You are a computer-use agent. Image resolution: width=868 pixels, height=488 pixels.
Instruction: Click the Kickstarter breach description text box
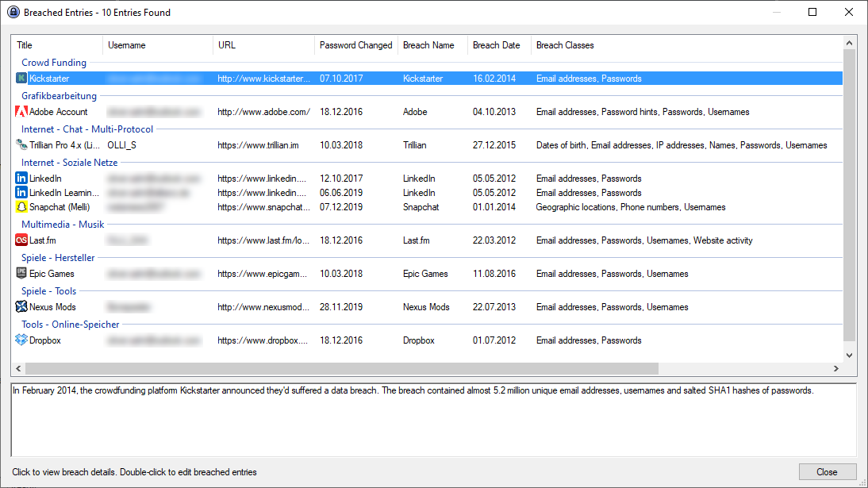433,420
